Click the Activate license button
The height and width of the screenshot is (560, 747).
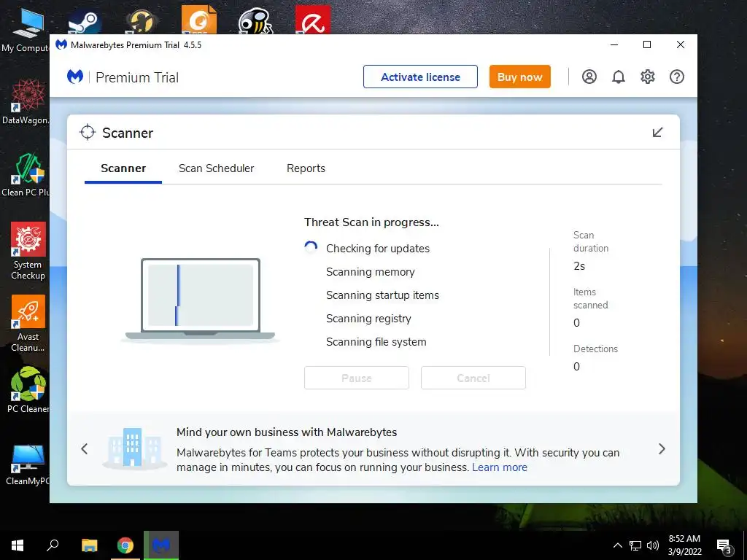420,77
